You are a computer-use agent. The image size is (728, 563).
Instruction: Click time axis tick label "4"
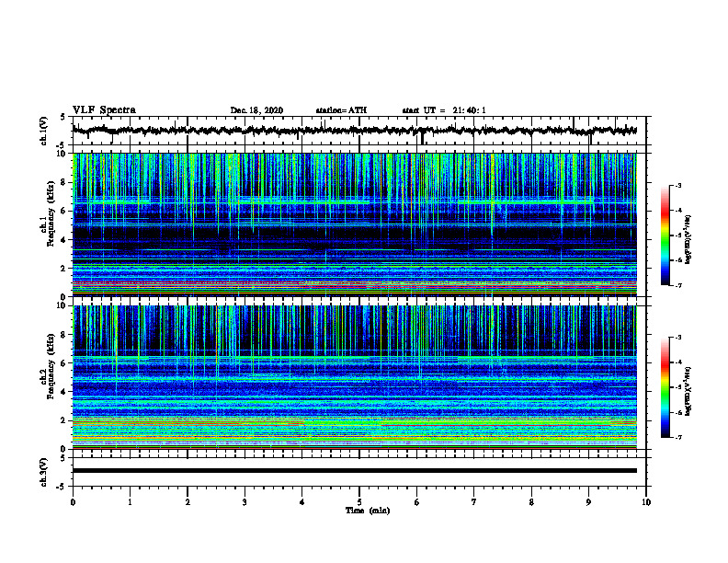point(302,502)
